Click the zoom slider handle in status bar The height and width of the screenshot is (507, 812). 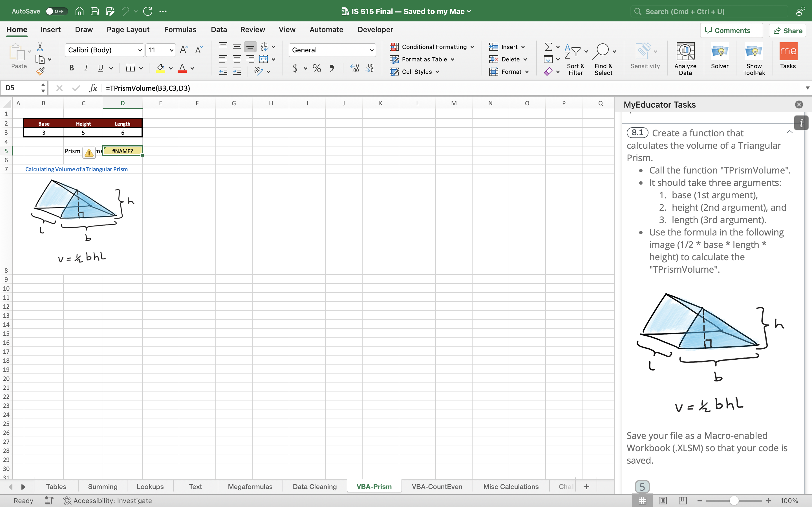point(734,500)
